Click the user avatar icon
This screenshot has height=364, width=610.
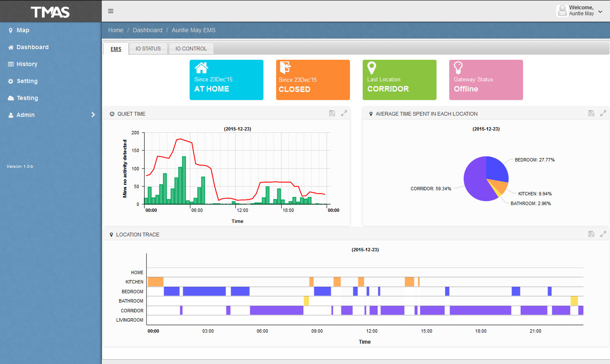562,11
